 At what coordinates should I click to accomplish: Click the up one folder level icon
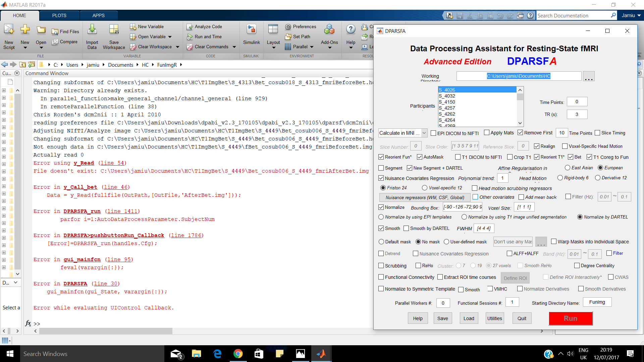[x=22, y=64]
